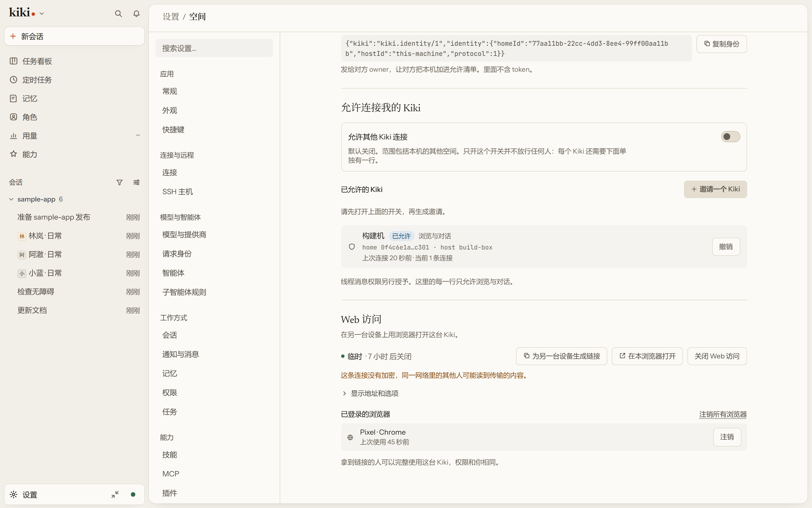Screen dimensions: 812x508
Task: Click the shield icon on 构建机 row
Action: point(352,247)
